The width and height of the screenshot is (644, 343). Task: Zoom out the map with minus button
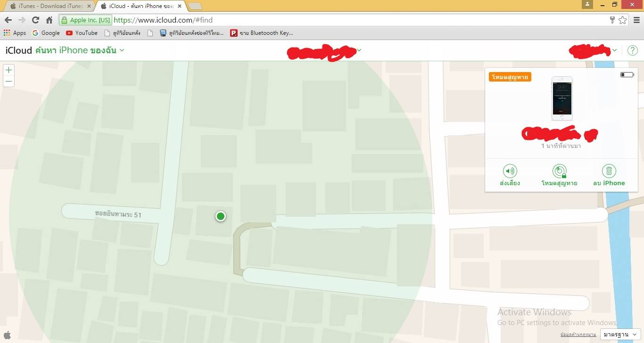[8, 82]
